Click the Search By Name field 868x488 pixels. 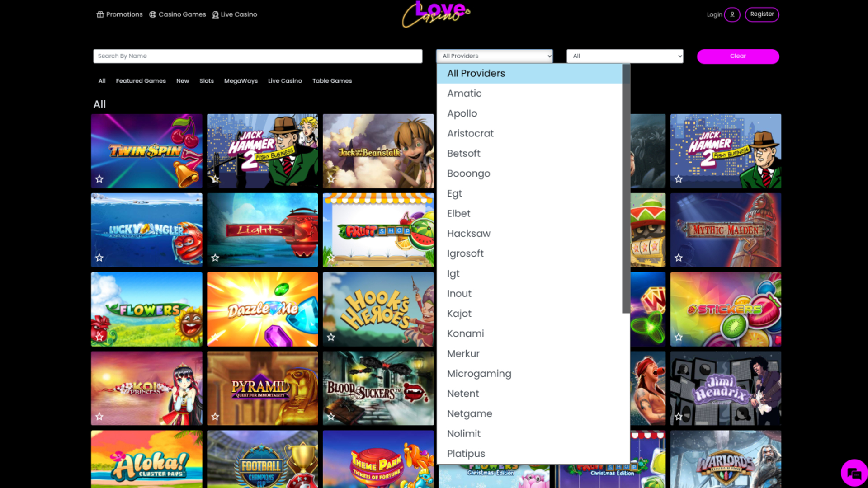pos(257,56)
